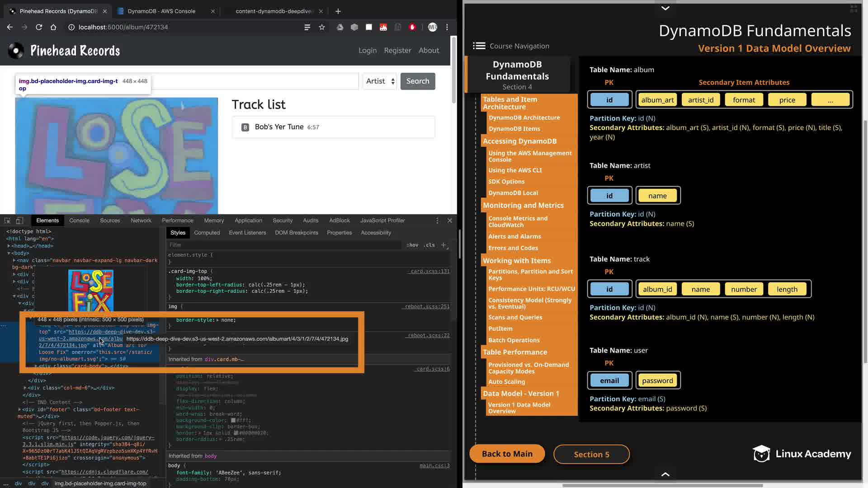Toggle the .cls class editor
The width and height of the screenshot is (868, 488).
click(x=430, y=245)
